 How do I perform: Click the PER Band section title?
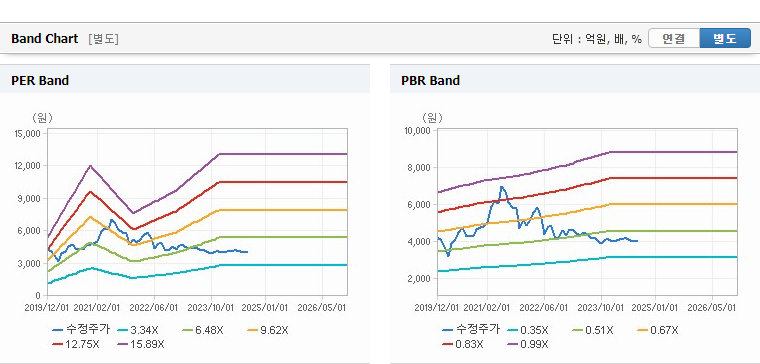point(40,80)
